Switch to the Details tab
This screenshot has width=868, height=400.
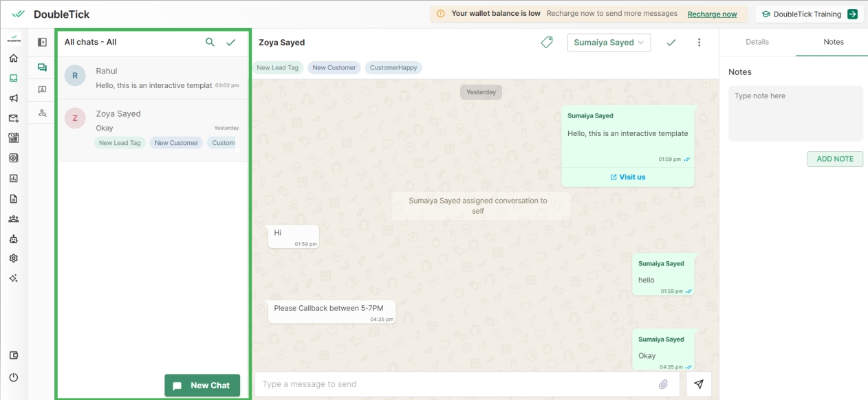[757, 42]
